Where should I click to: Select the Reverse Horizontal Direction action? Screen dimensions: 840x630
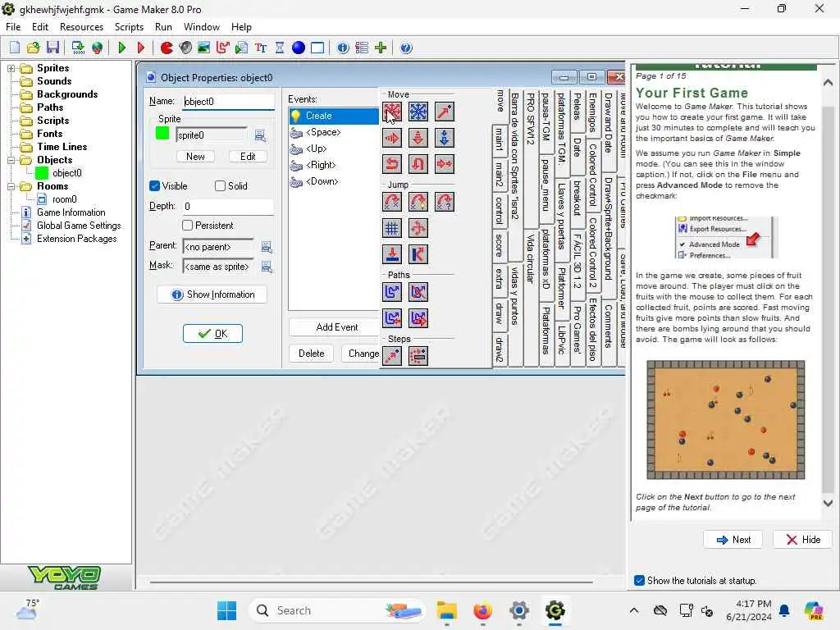[x=392, y=164]
